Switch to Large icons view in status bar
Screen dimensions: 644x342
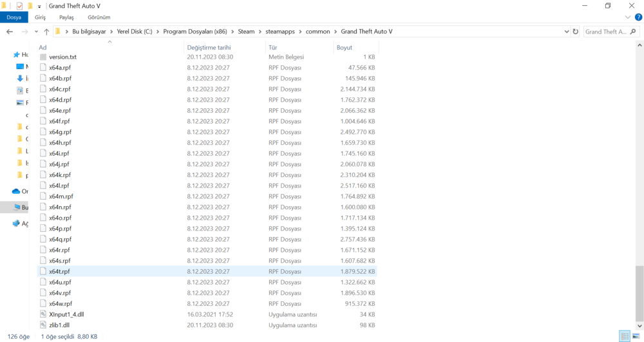coord(636,336)
